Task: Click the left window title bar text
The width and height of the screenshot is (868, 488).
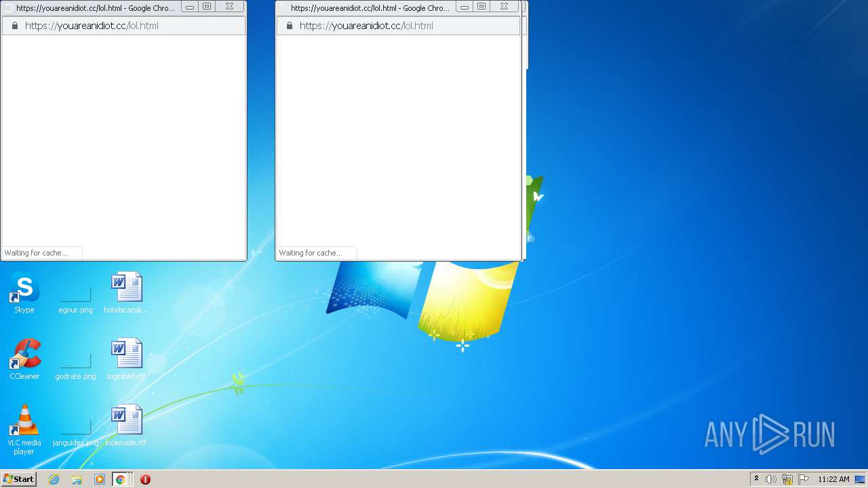Action: [x=96, y=8]
